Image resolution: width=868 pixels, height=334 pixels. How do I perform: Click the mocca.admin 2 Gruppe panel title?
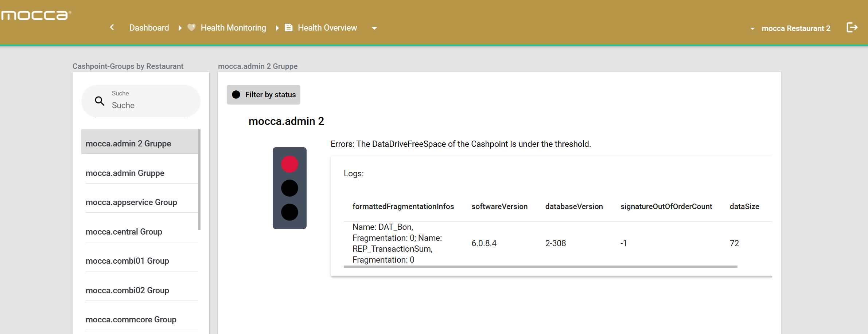[x=258, y=66]
